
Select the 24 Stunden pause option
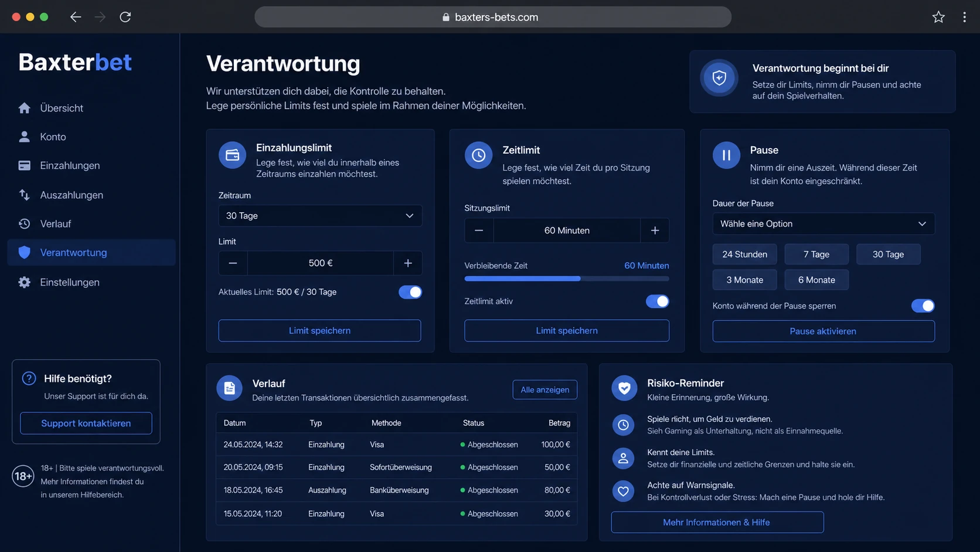[744, 254]
